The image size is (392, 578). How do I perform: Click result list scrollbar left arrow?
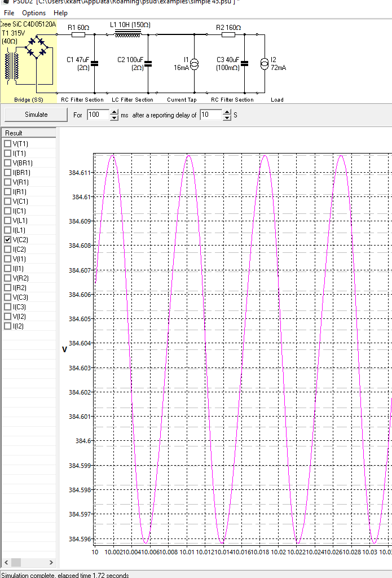(x=6, y=562)
